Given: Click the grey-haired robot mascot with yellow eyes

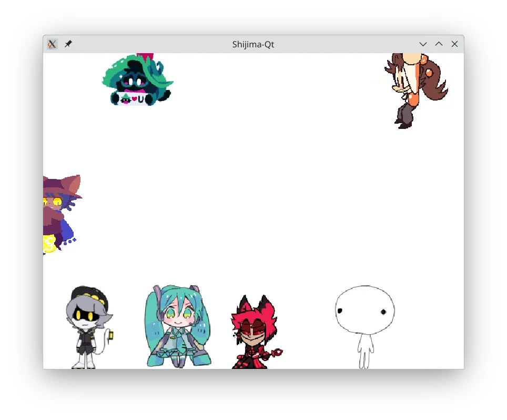Looking at the screenshot, I should click(89, 327).
